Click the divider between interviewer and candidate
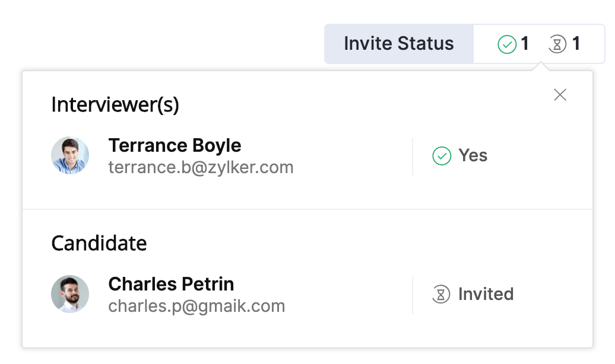615x364 pixels. coord(307,209)
